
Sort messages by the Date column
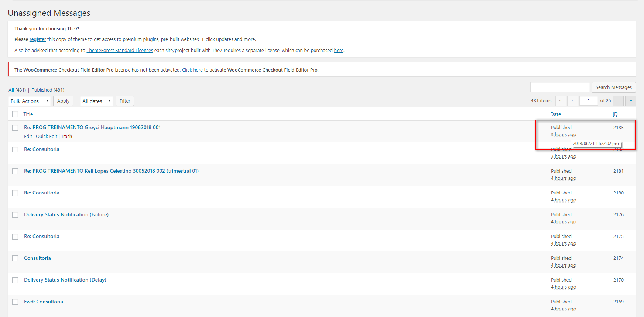555,114
